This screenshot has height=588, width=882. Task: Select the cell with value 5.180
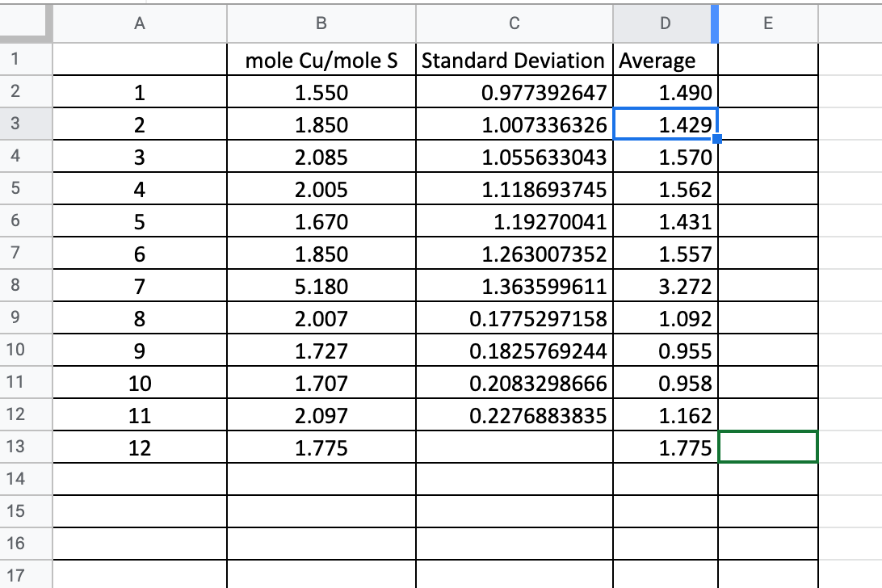coord(321,286)
